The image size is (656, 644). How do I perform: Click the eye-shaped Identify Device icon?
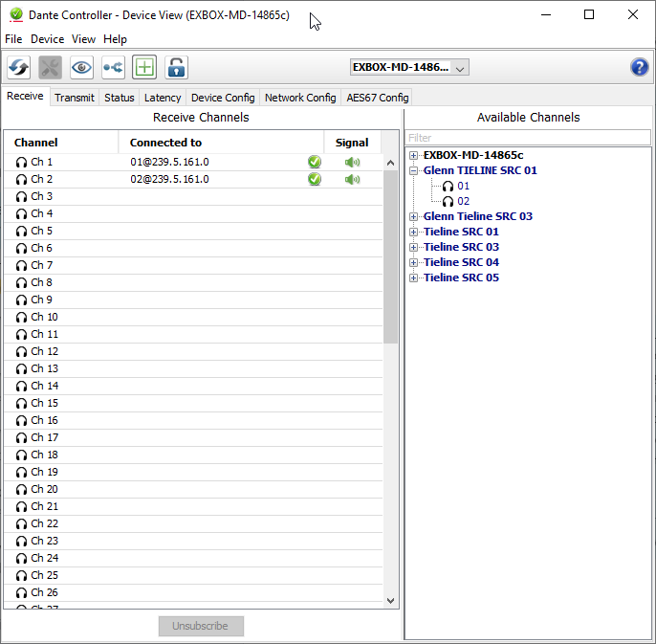pos(81,67)
